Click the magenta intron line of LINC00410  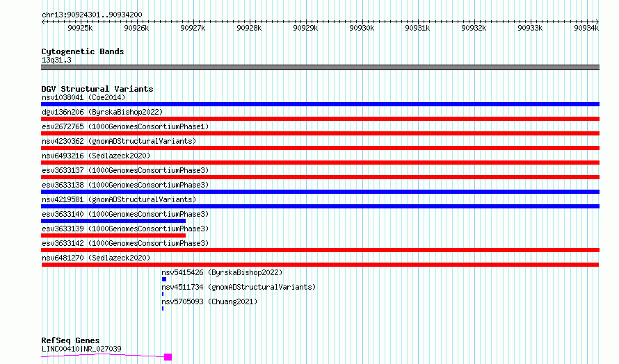[x=103, y=355]
